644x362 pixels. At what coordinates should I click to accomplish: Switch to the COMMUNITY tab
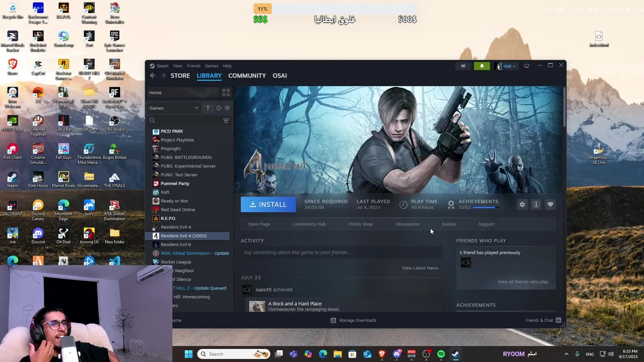pyautogui.click(x=247, y=75)
